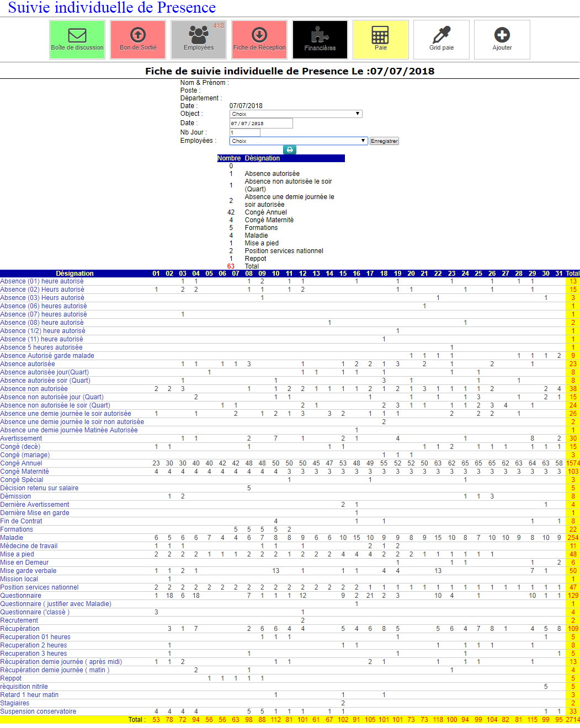Expand the Employées Choix dropdown
Viewport: 580px width, 728px height.
(x=299, y=141)
